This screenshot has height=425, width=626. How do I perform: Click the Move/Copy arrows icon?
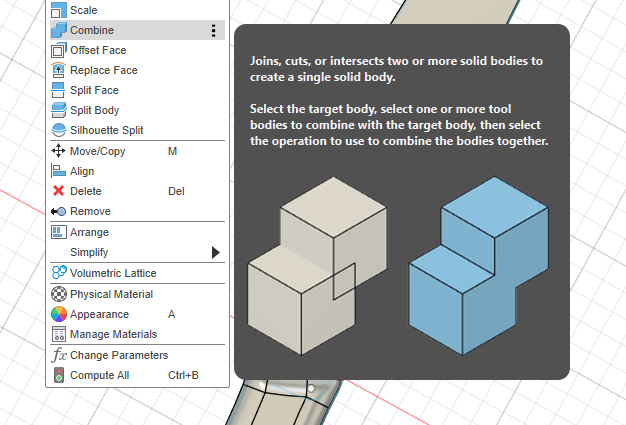(58, 151)
